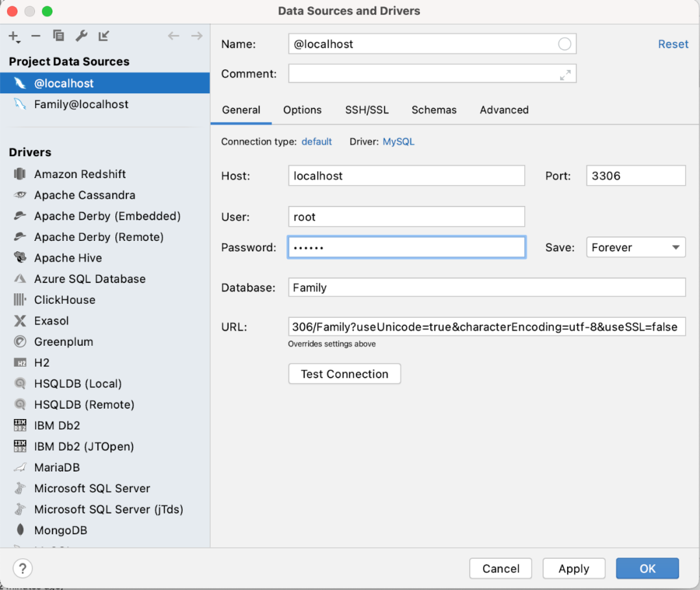Click into the Database input field
Screen dimensions: 700x590
[x=486, y=288]
